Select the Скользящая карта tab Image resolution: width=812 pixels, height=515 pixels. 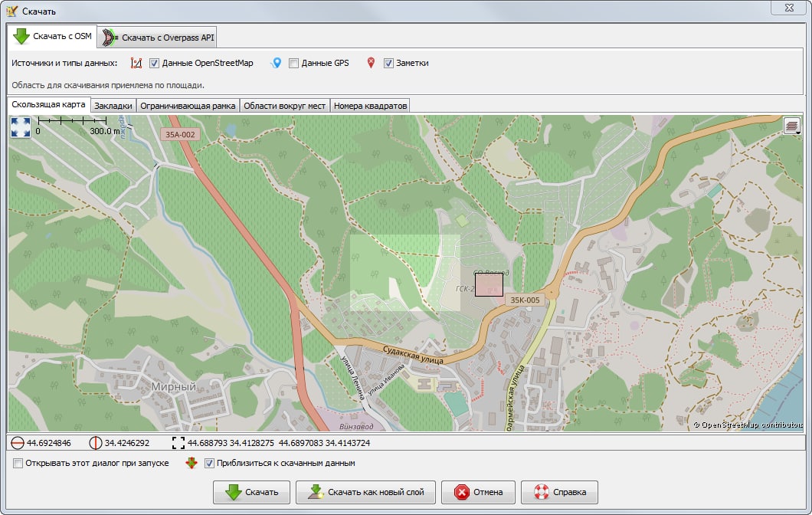point(49,105)
